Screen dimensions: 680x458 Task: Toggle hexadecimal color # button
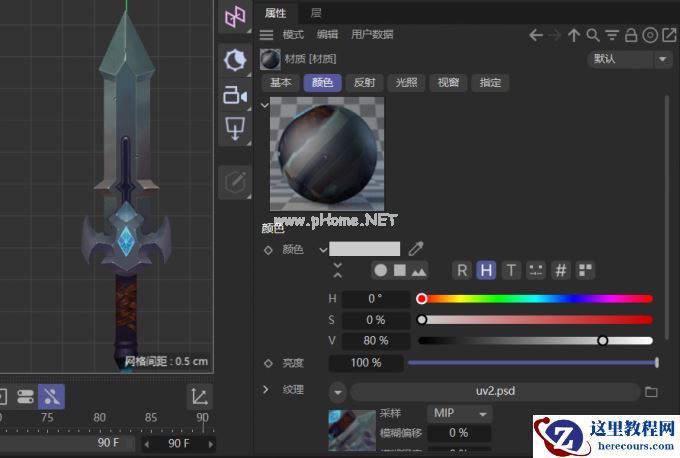(x=561, y=271)
